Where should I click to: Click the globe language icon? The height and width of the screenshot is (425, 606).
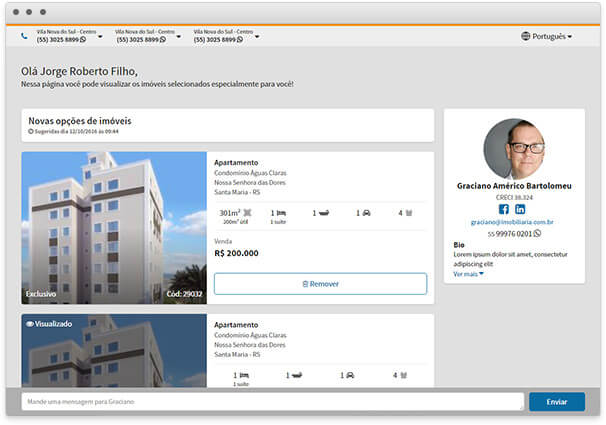525,36
